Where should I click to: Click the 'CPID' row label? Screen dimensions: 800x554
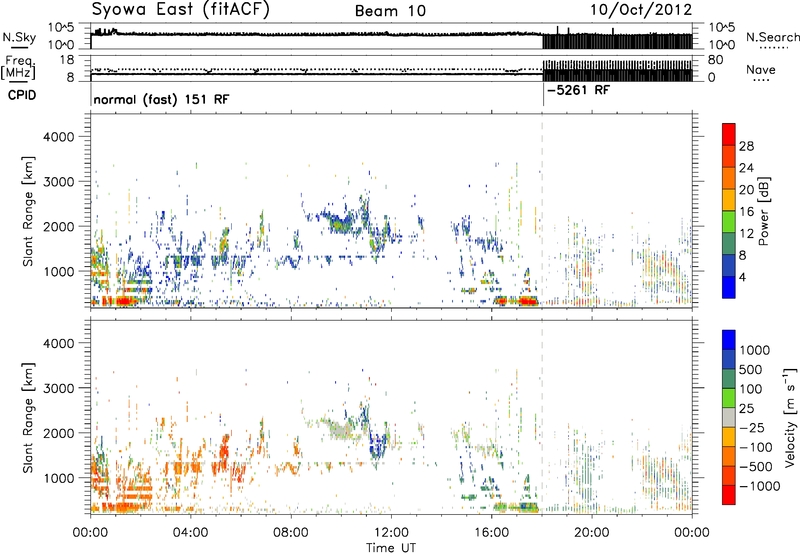[22, 95]
